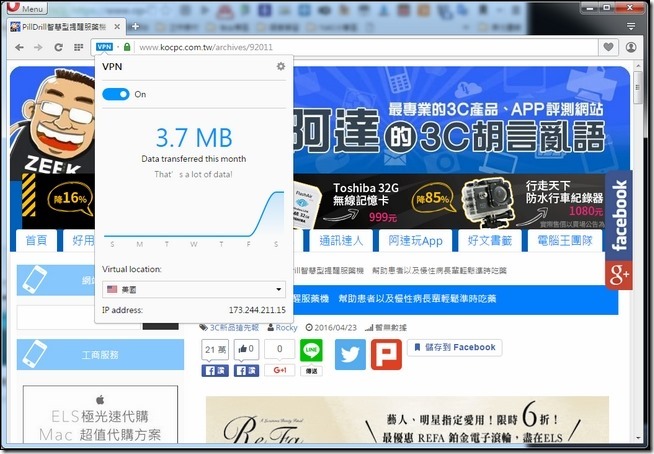Open the Virtual location dropdown
Screen dimensions: 654x454
point(194,289)
